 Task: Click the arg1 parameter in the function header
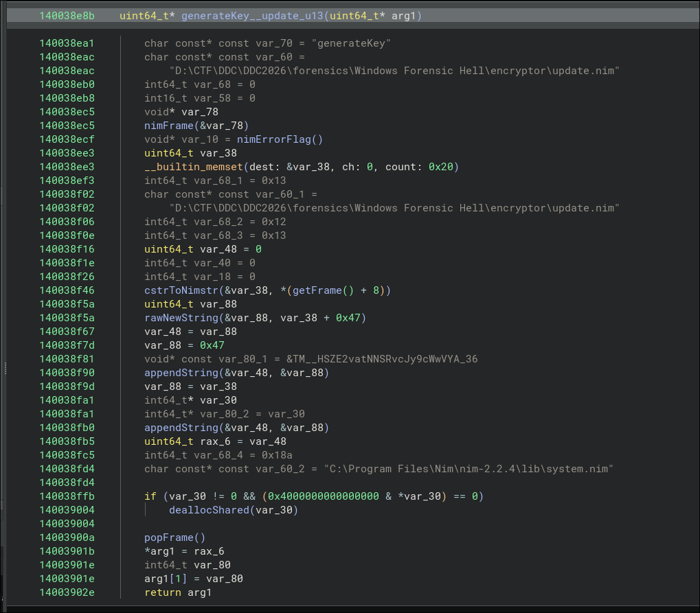tap(403, 16)
